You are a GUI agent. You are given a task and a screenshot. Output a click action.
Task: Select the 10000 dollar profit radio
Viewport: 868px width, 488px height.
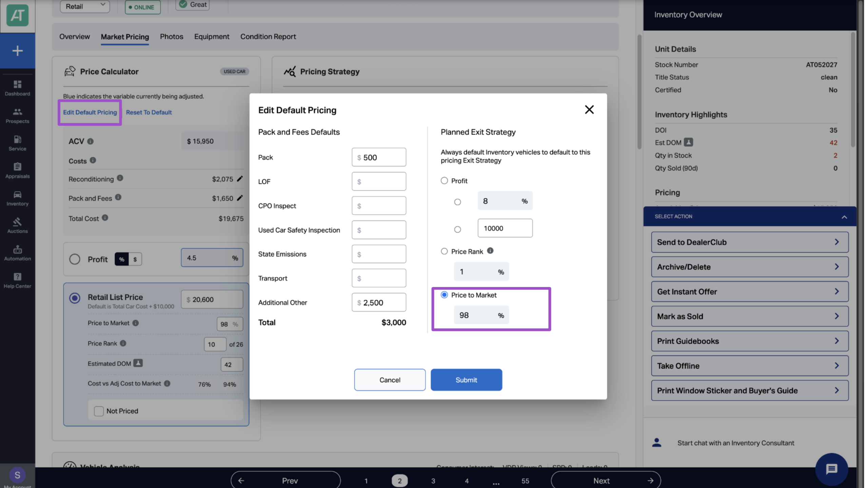coord(458,229)
